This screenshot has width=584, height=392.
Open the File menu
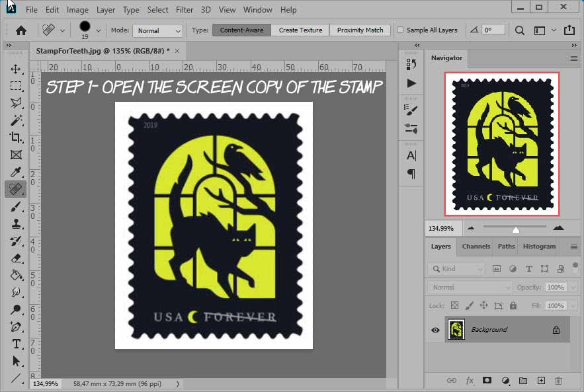pos(32,10)
